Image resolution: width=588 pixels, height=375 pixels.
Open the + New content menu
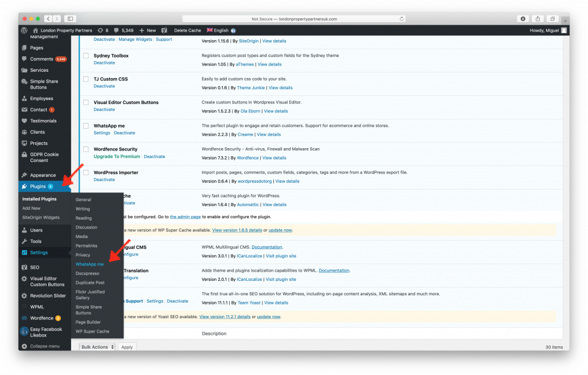pos(148,30)
